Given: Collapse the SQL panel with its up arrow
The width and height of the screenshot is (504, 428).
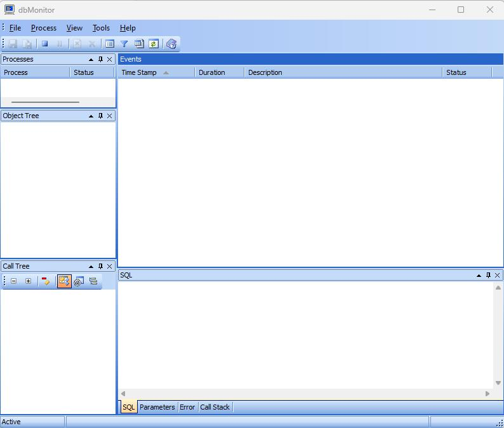Looking at the screenshot, I should coord(479,276).
